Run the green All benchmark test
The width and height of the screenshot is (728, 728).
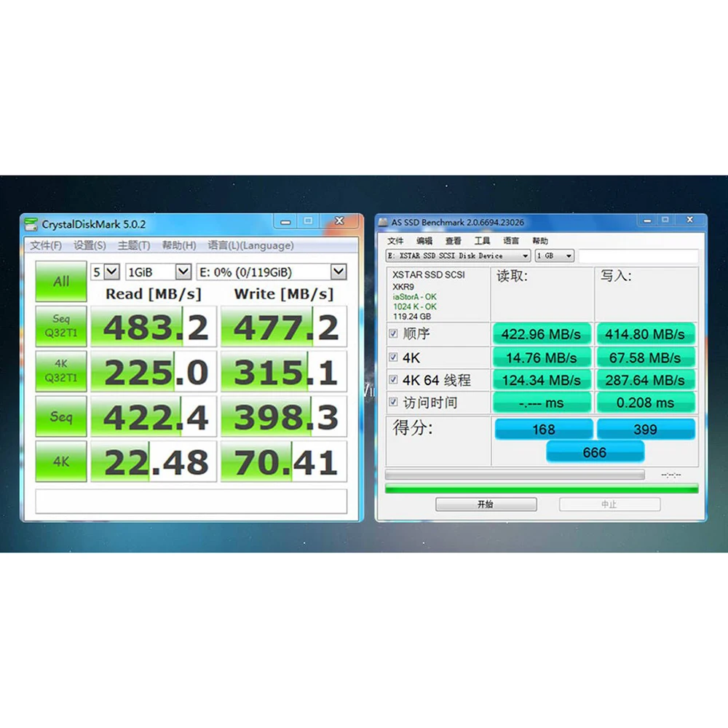(60, 281)
